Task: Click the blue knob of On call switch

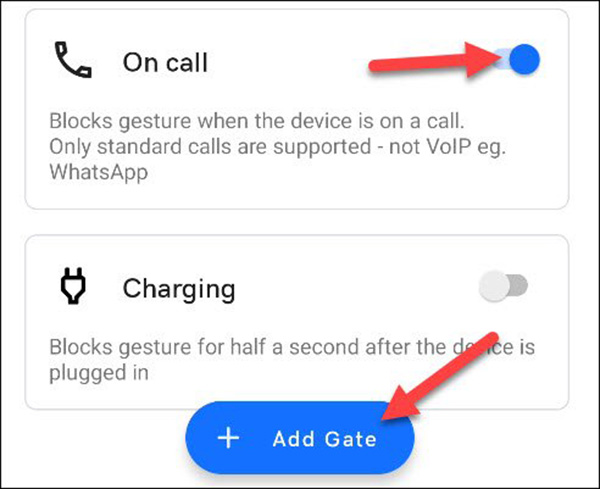Action: [525, 59]
